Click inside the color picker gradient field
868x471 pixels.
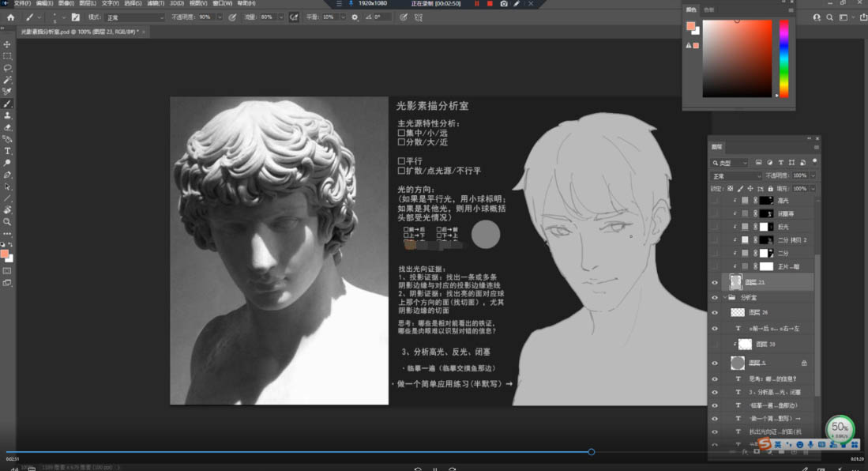click(x=737, y=58)
